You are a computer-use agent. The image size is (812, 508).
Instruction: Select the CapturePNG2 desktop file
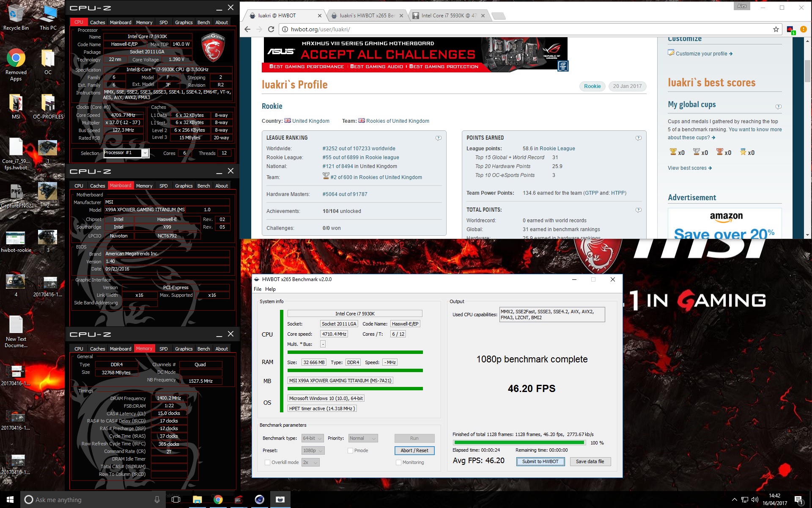(16, 196)
